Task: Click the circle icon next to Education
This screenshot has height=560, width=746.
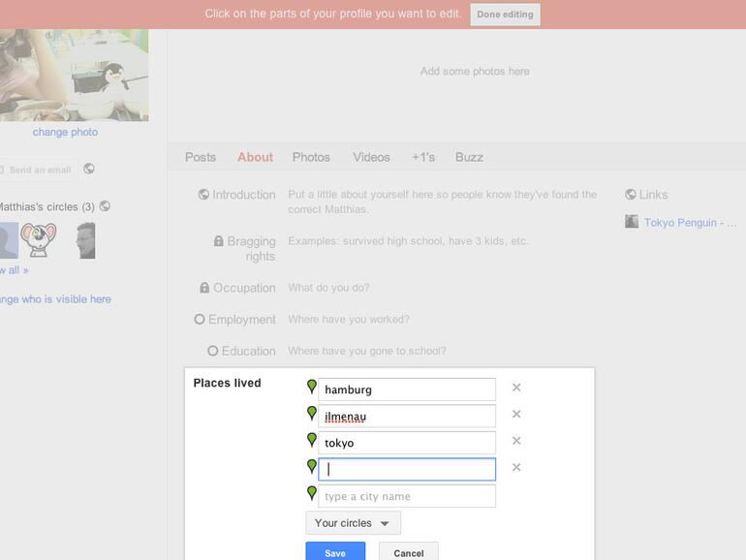Action: tap(212, 351)
